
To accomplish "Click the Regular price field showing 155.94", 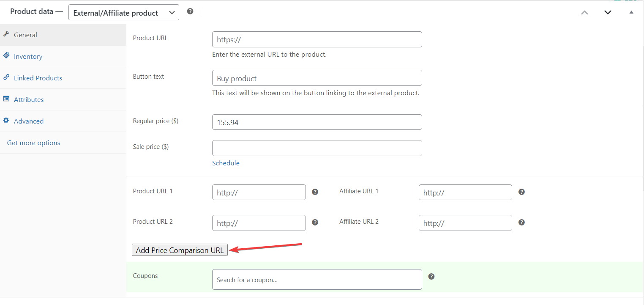I will pos(317,122).
